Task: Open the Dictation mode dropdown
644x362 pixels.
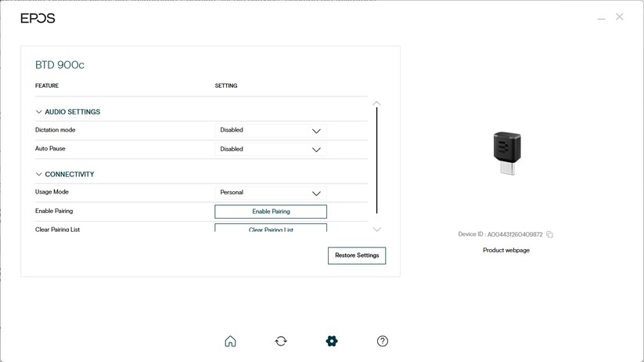Action: 271,130
